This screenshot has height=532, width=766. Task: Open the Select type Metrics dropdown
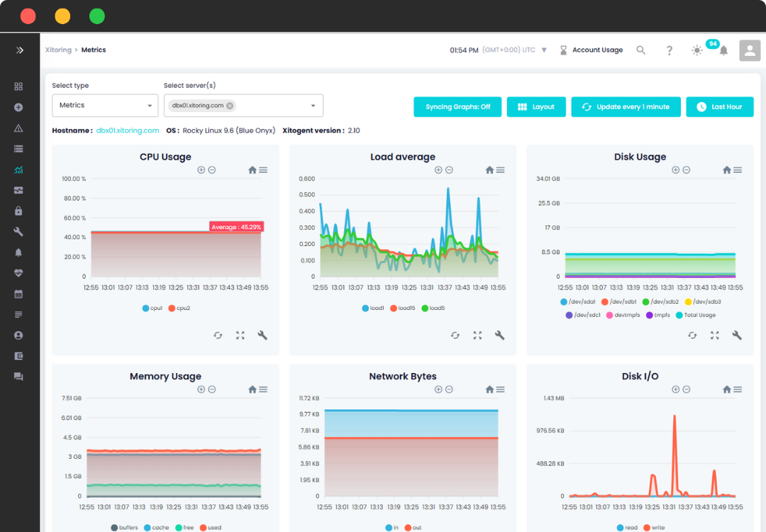point(105,106)
